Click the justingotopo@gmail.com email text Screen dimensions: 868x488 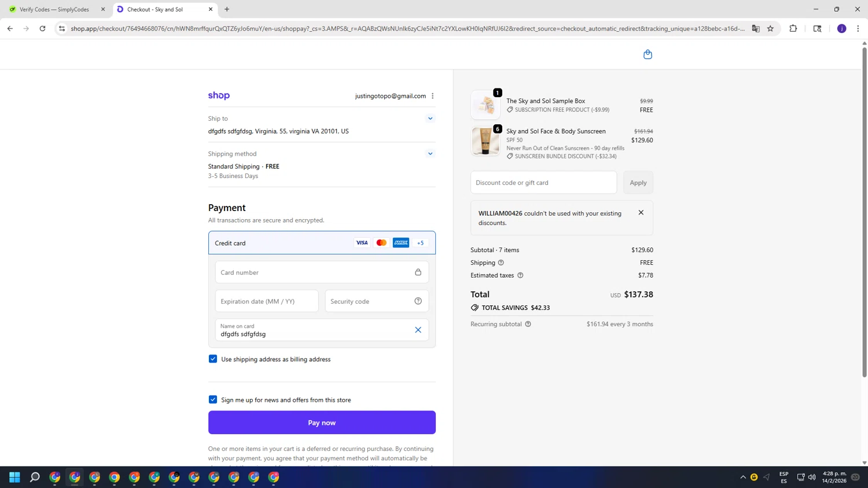pyautogui.click(x=391, y=96)
